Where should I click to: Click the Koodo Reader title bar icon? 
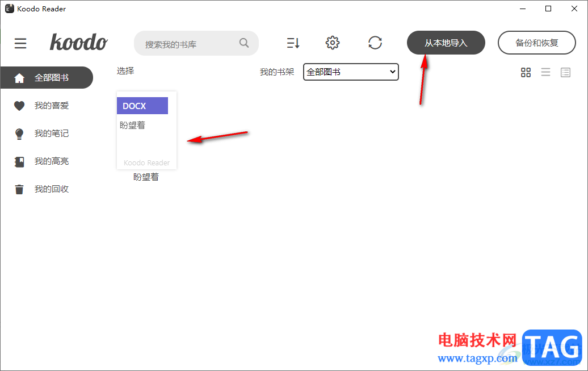(x=10, y=9)
